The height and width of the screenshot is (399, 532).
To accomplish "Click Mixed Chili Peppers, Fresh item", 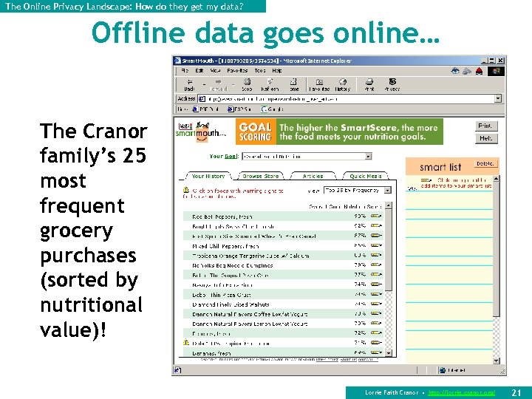I will click(x=225, y=245).
